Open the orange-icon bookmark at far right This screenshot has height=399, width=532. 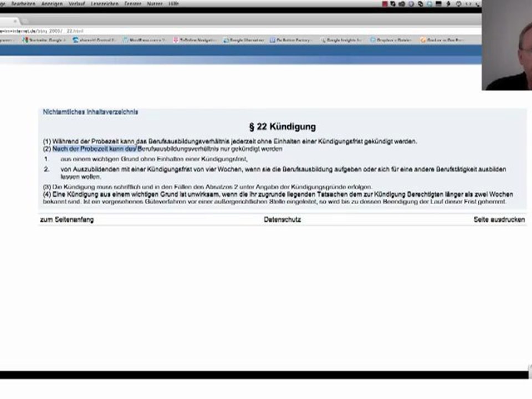[x=442, y=40]
